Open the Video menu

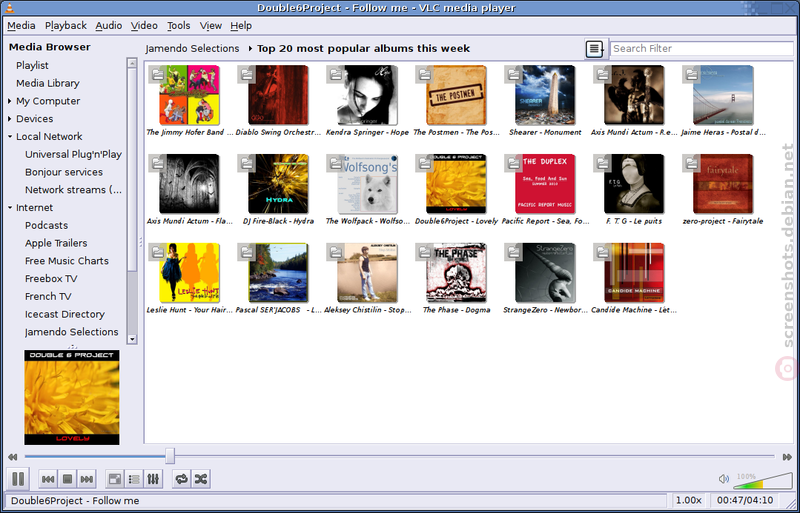(x=144, y=26)
